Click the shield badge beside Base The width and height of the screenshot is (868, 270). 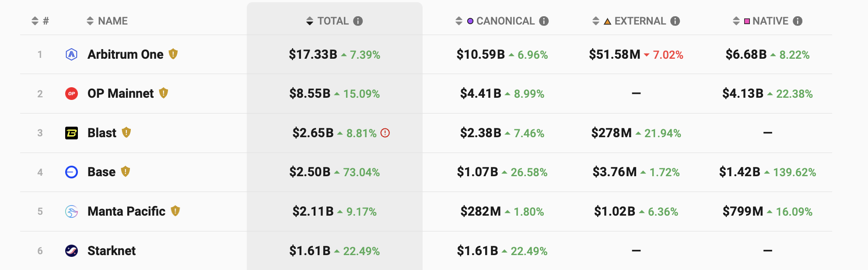126,171
